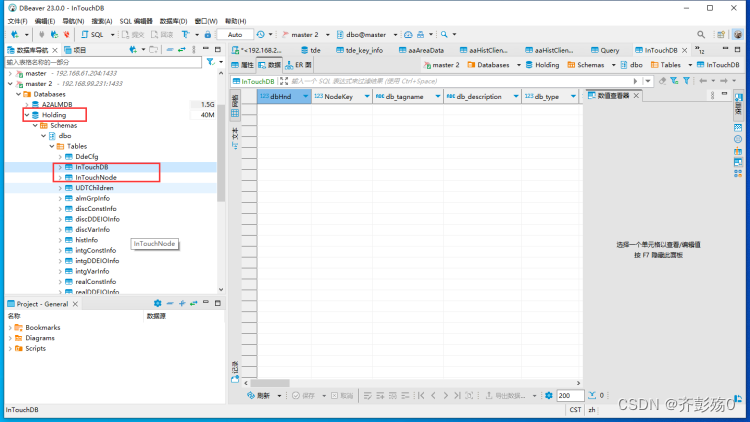Viewport: 750px width, 422px height.
Task: Focus the SQL filter expression field
Action: (x=459, y=81)
